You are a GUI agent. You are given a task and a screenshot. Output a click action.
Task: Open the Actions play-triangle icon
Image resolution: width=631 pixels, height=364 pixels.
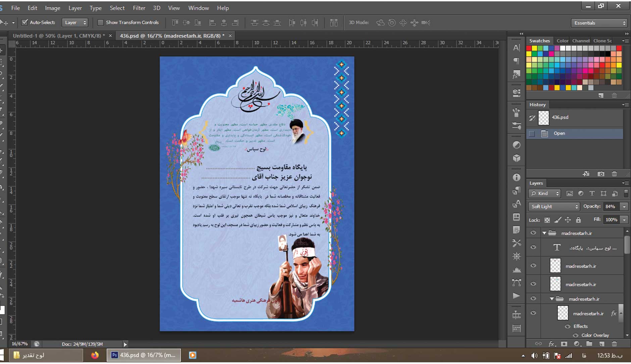click(x=517, y=296)
